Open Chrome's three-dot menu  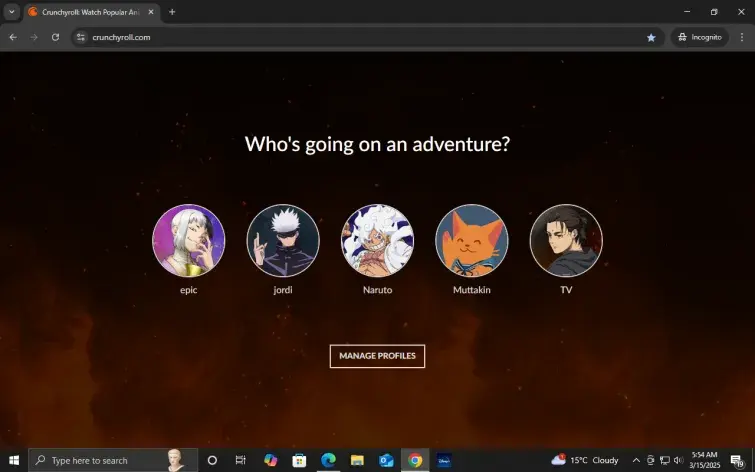[x=742, y=37]
